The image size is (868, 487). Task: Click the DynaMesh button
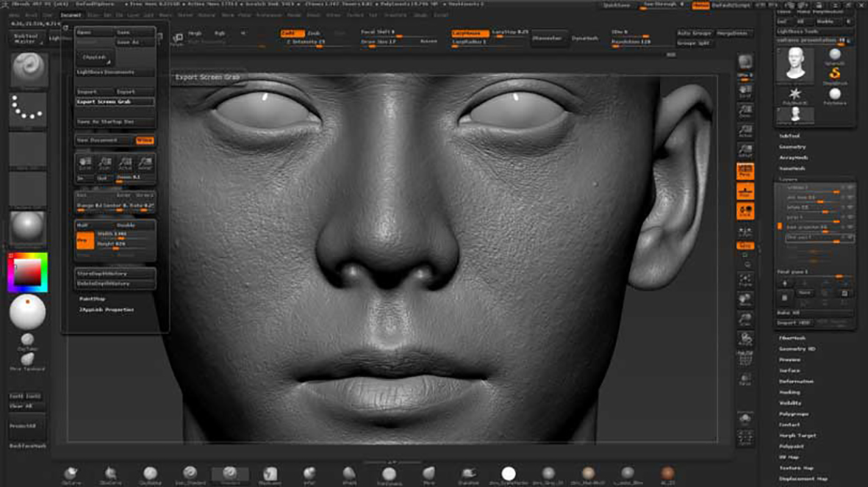pyautogui.click(x=585, y=37)
